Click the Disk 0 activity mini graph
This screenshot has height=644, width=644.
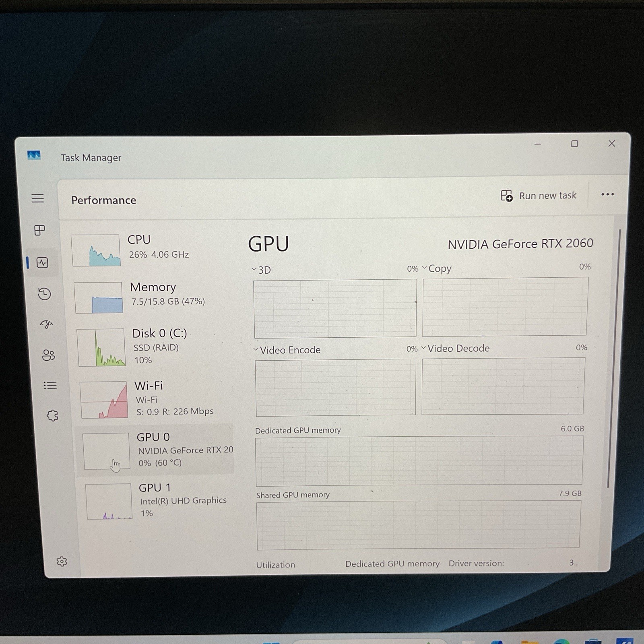point(101,347)
